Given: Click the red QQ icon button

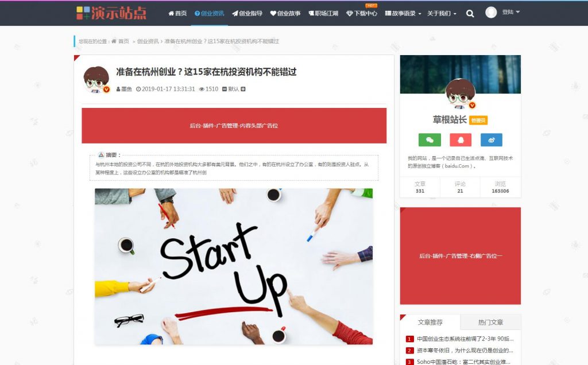Looking at the screenshot, I should pos(461,140).
